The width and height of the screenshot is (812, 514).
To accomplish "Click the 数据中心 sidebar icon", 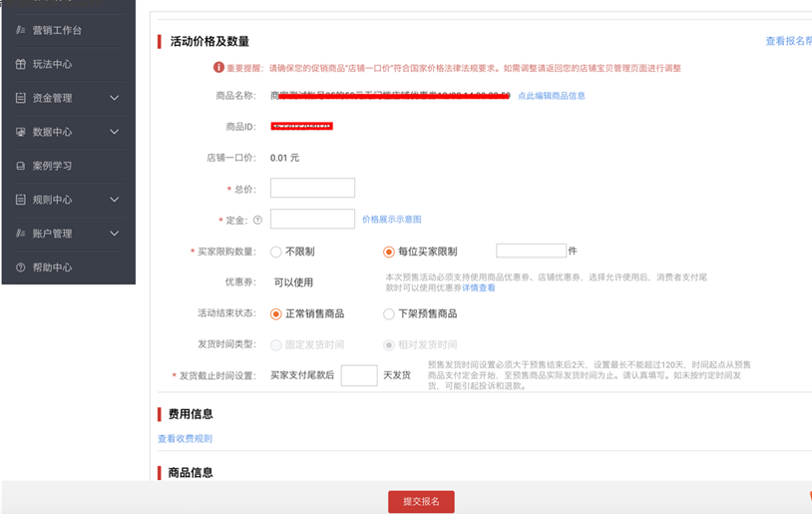I will [21, 132].
